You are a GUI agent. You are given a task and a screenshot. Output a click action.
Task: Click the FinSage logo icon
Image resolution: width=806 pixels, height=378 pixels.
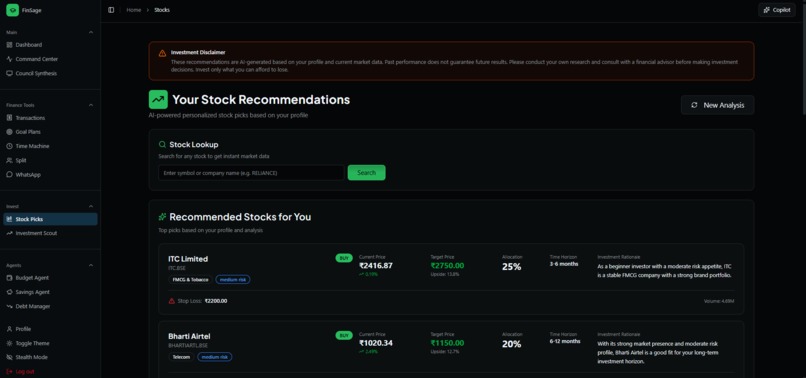point(12,10)
